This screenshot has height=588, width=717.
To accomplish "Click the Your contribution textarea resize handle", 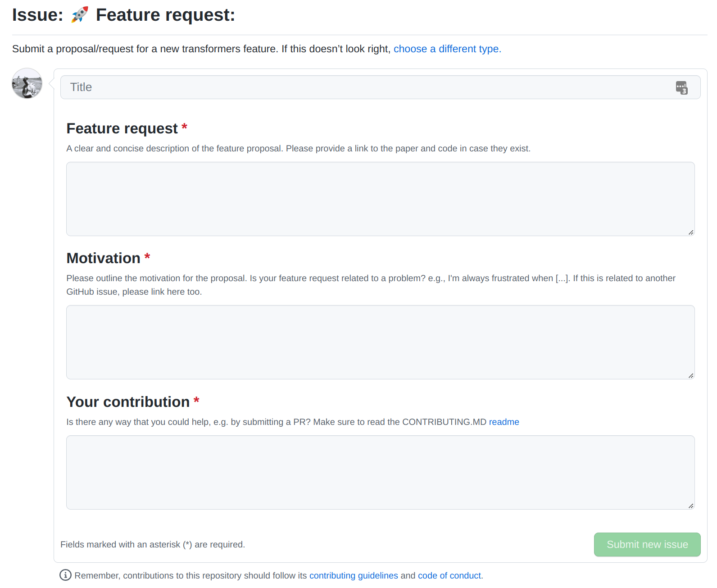I will [690, 506].
